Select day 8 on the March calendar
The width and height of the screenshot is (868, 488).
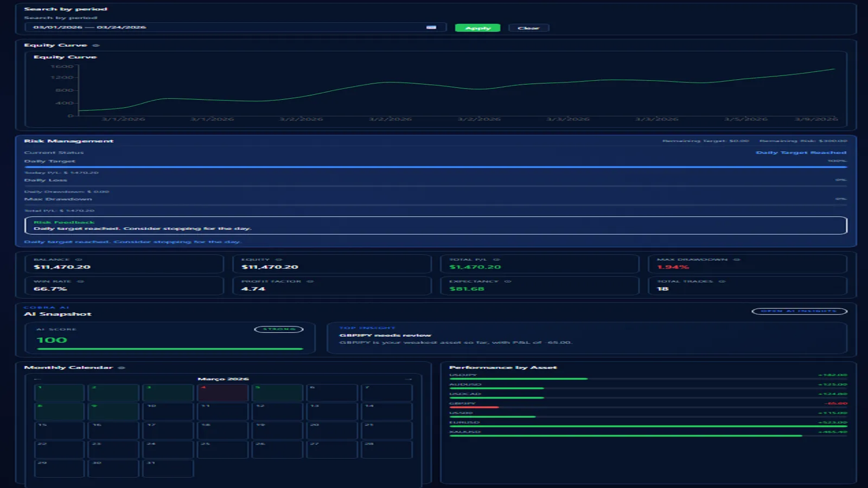tap(59, 410)
